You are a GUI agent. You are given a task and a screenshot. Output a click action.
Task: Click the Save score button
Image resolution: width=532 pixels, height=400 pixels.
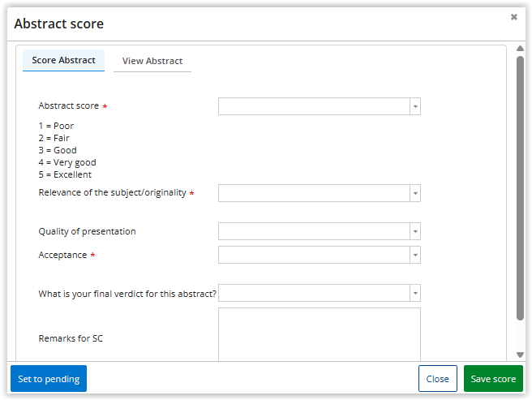(493, 379)
